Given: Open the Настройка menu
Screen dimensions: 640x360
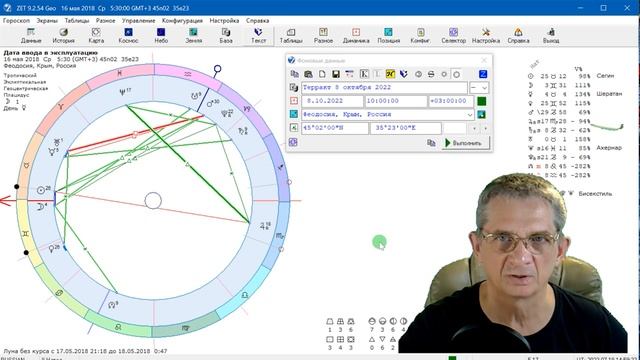Looking at the screenshot, I should coord(224,20).
